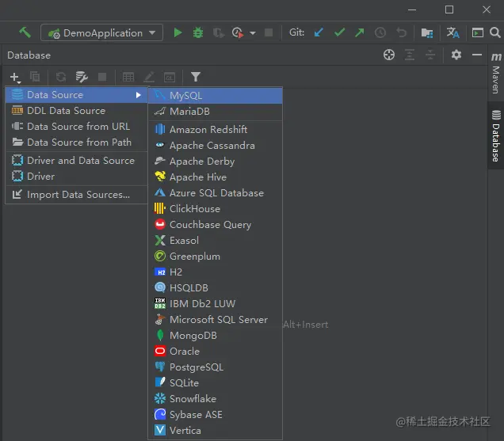Click the table editor grid icon
504x441 pixels.
coord(128,77)
